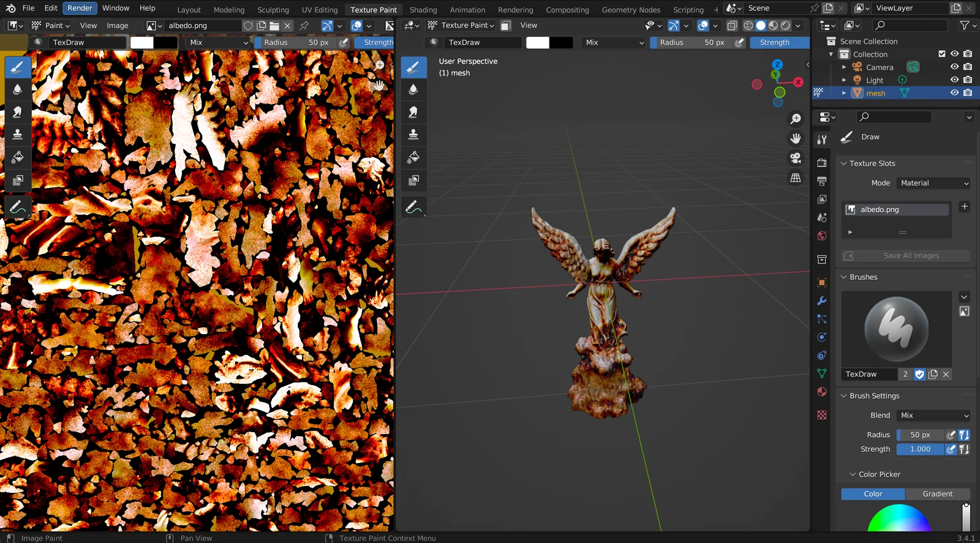Open the Texture properties checker tab icon

click(822, 415)
